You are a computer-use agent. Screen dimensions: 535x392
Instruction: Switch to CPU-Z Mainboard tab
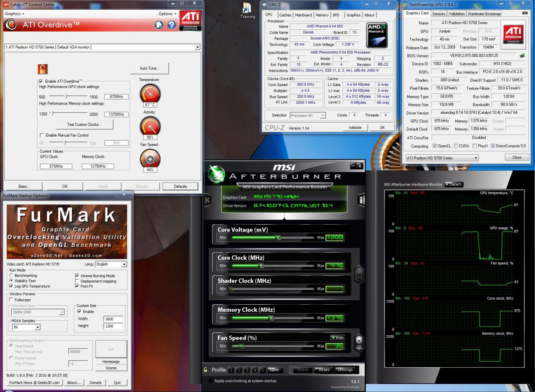pyautogui.click(x=303, y=15)
